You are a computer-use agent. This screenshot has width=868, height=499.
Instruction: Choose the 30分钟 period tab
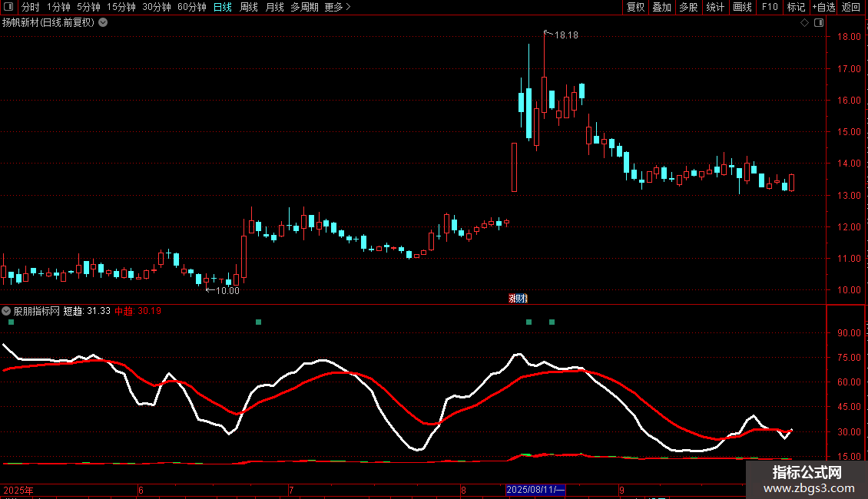click(157, 7)
